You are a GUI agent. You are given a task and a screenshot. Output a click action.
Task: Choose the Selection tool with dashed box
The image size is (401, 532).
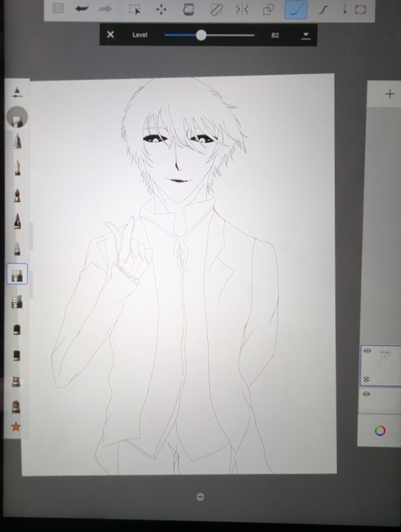pos(135,10)
